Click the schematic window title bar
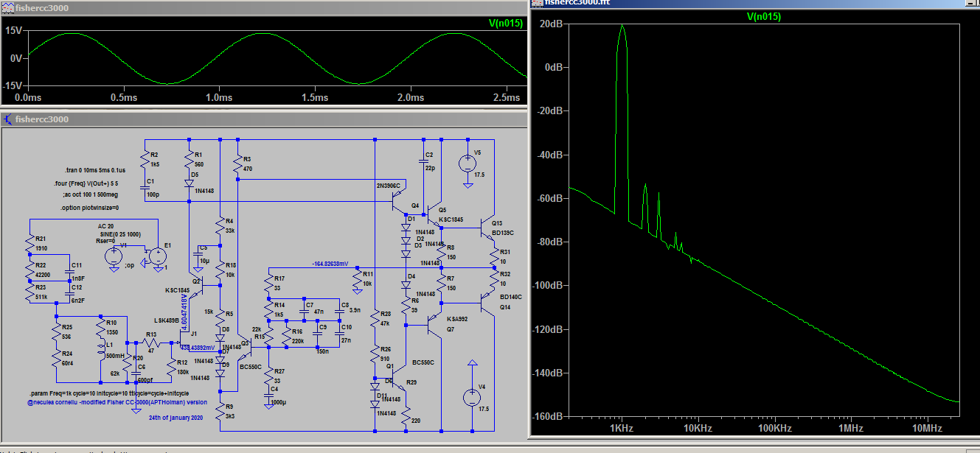980x453 pixels. pos(264,119)
